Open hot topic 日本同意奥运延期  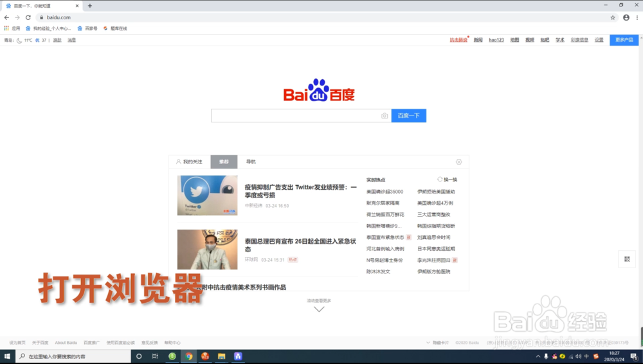pos(436,249)
